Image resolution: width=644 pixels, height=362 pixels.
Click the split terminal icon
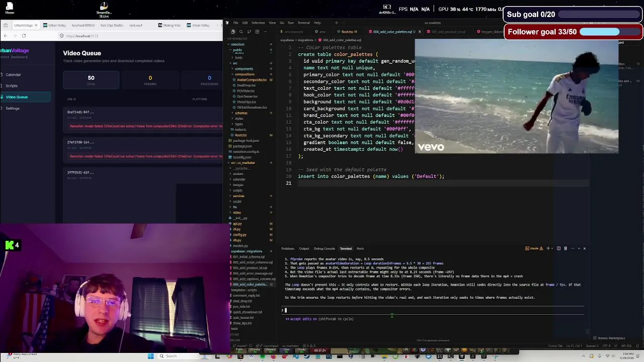pos(559,248)
